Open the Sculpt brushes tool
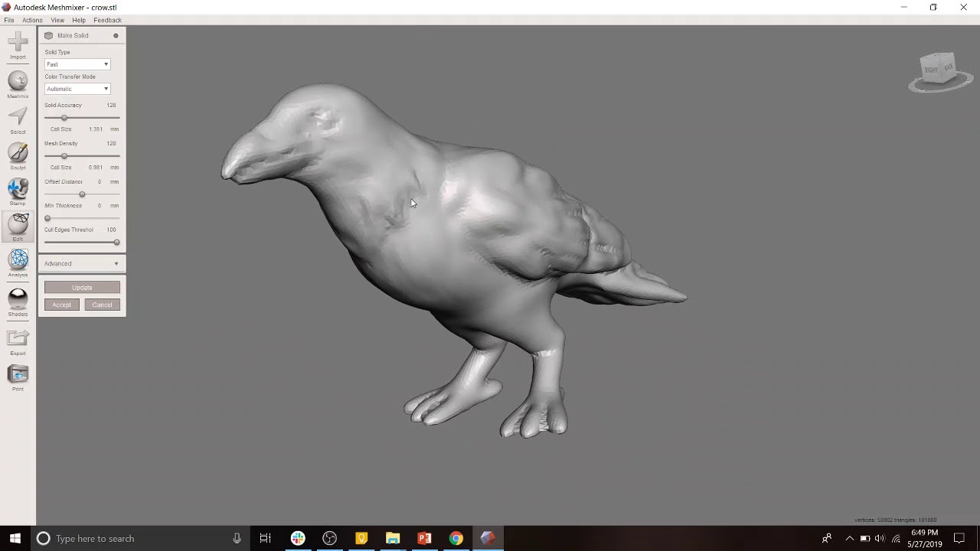 (x=18, y=156)
